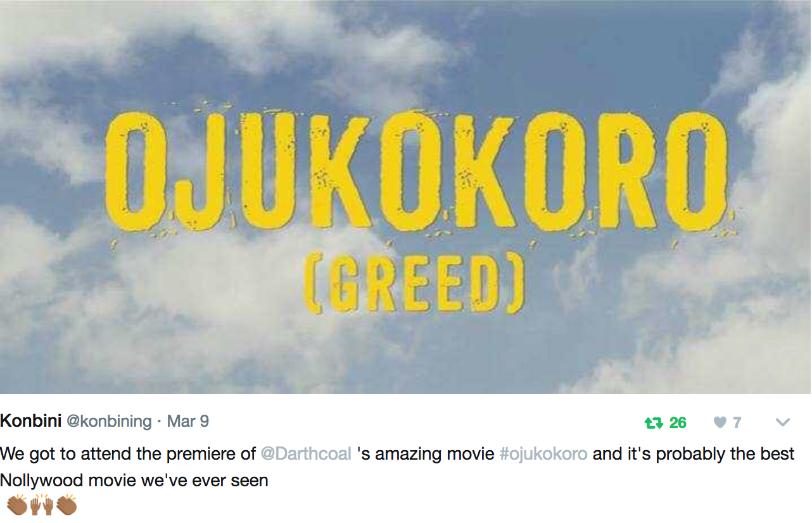Like the tweet with the heart icon
The height and width of the screenshot is (523, 812).
coord(720,422)
